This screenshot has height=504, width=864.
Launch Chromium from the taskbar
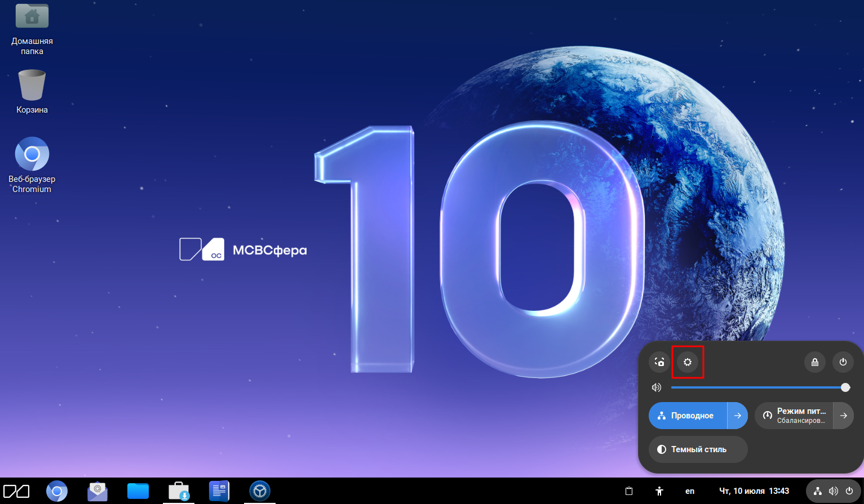(x=56, y=491)
